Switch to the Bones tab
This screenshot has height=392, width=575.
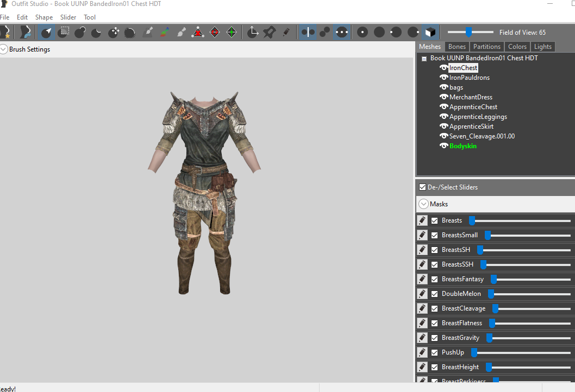(457, 47)
